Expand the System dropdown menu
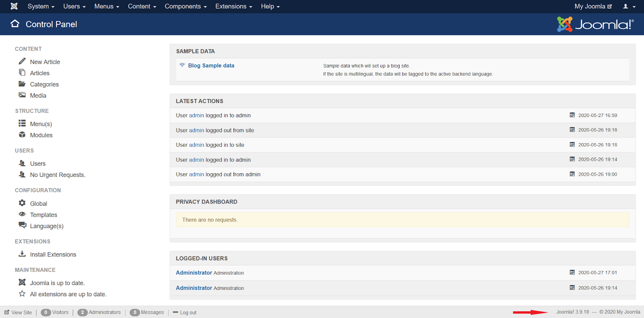This screenshot has height=318, width=644. point(41,6)
